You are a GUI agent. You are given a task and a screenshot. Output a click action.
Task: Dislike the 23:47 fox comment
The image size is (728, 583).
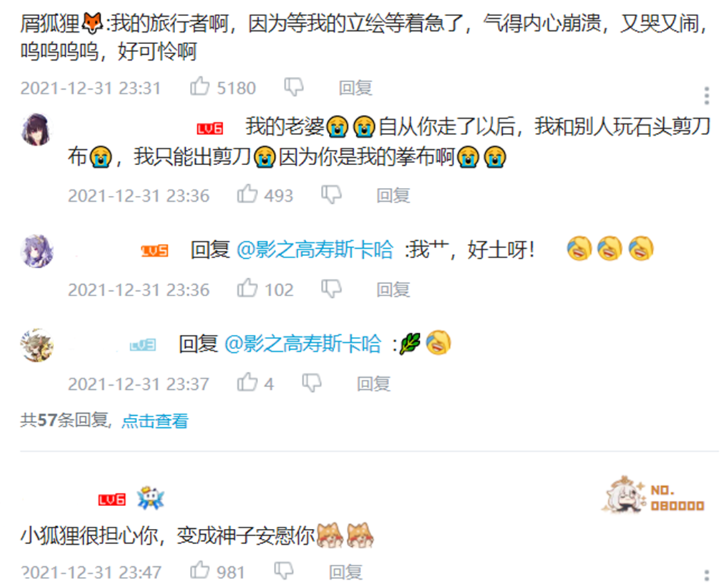(x=283, y=572)
